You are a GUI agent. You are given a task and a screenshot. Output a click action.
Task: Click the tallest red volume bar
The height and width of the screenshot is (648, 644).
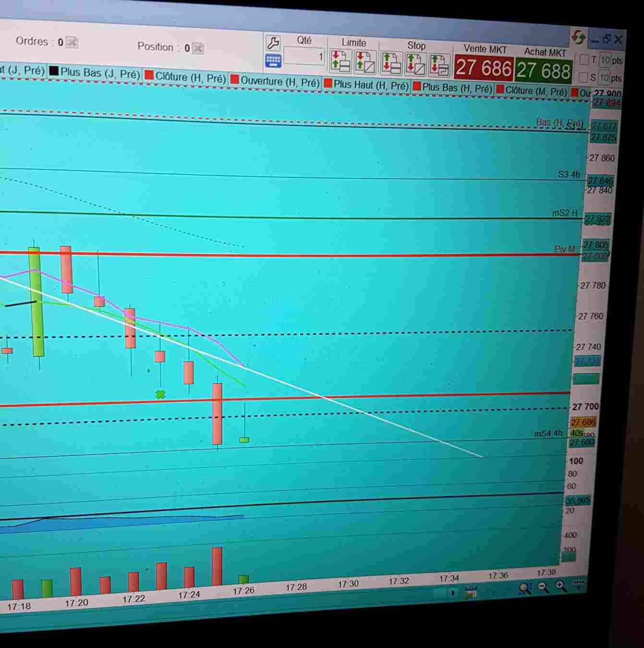(217, 566)
